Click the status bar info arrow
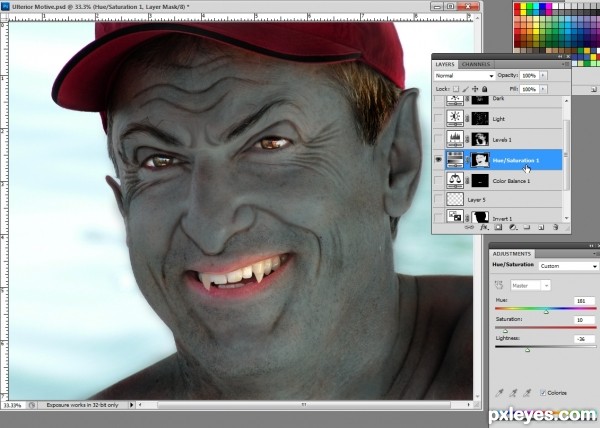The image size is (600, 428). [x=132, y=405]
